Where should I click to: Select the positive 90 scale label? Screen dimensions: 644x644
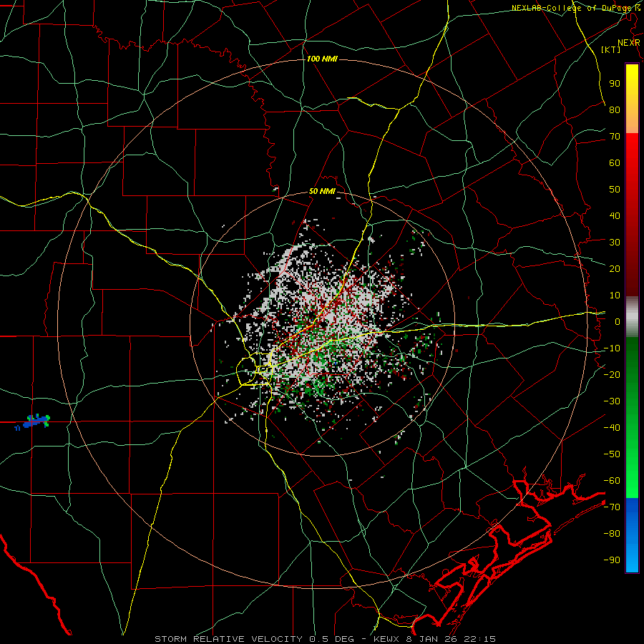coord(615,84)
